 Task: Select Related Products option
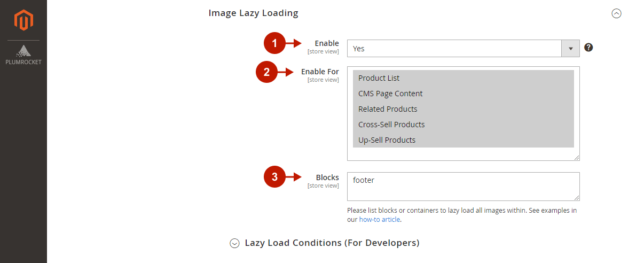coord(388,109)
